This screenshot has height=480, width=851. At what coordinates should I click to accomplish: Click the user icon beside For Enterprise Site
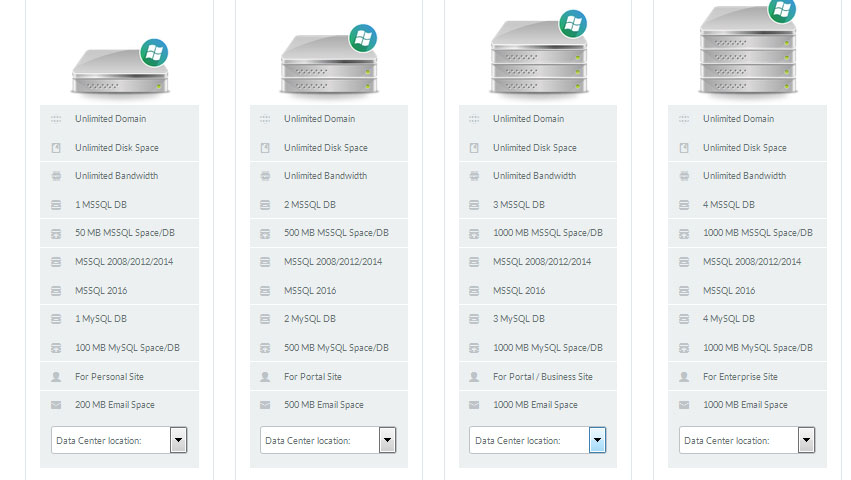(x=684, y=376)
